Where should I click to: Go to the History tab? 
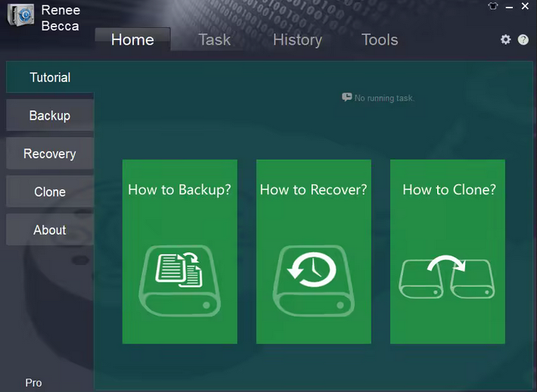[297, 40]
